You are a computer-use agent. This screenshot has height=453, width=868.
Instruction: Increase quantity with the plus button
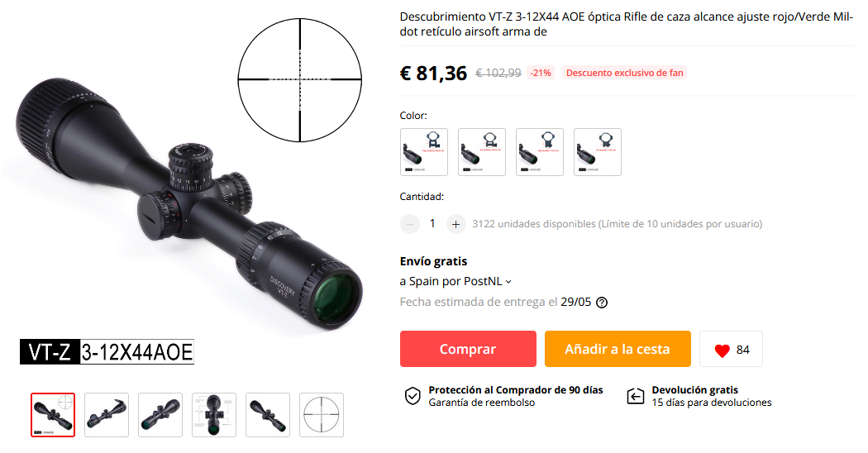(x=455, y=224)
